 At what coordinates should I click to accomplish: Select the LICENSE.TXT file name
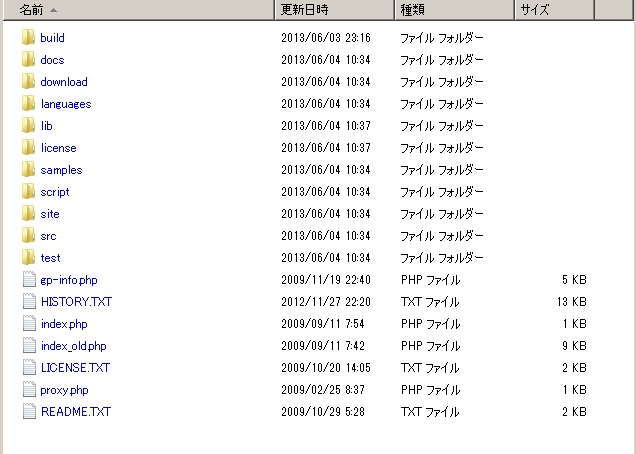75,368
